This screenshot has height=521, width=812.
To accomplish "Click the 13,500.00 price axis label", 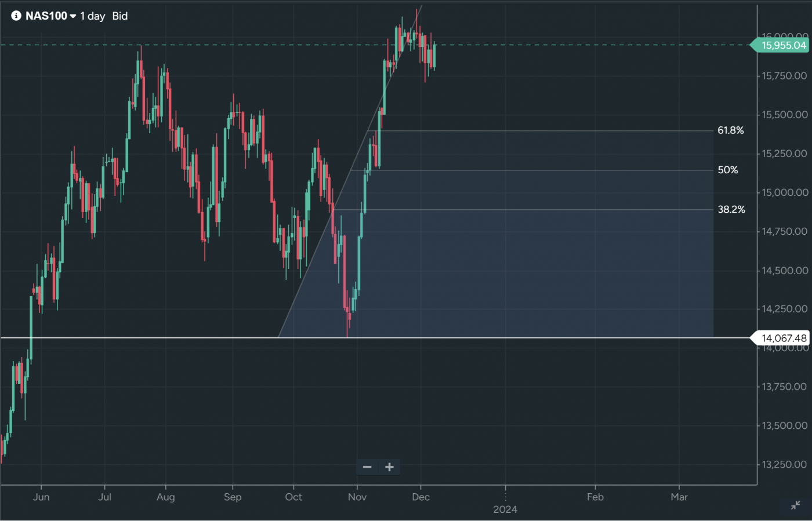I will pyautogui.click(x=784, y=425).
